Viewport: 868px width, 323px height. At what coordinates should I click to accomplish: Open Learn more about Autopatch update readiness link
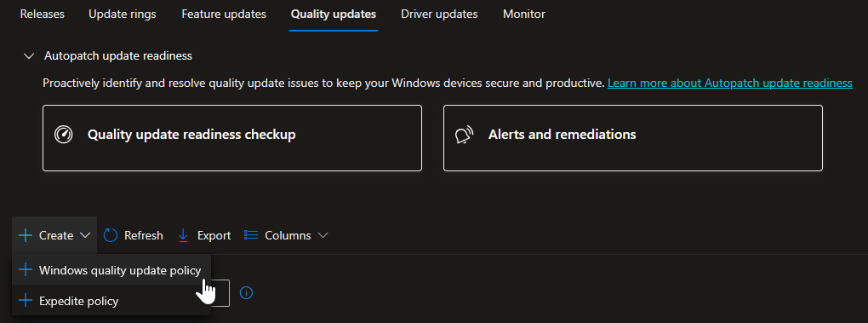coord(729,84)
